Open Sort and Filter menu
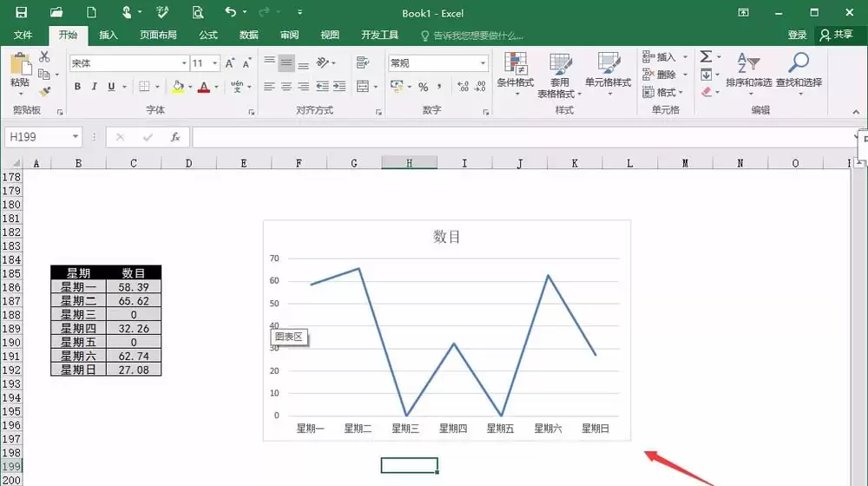The width and height of the screenshot is (868, 486). pyautogui.click(x=748, y=74)
